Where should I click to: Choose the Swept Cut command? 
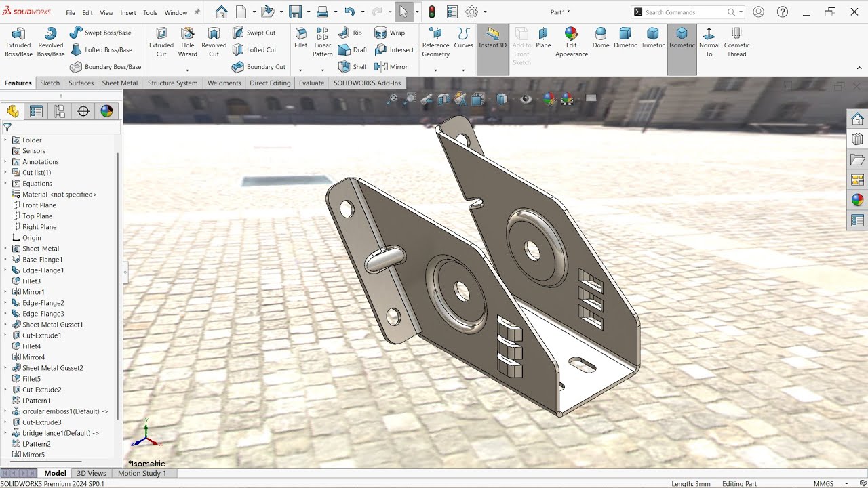[254, 33]
